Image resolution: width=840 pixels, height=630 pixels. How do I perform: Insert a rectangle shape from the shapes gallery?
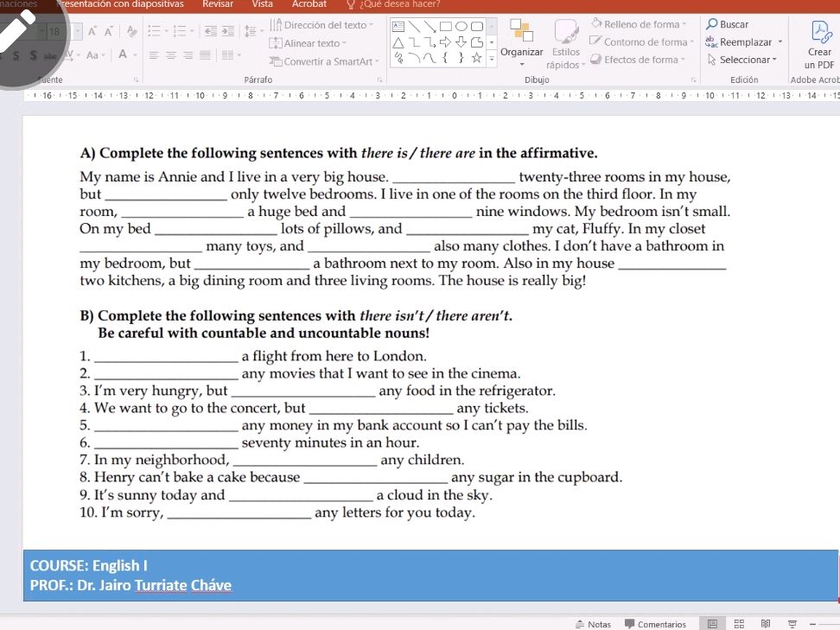pyautogui.click(x=445, y=26)
